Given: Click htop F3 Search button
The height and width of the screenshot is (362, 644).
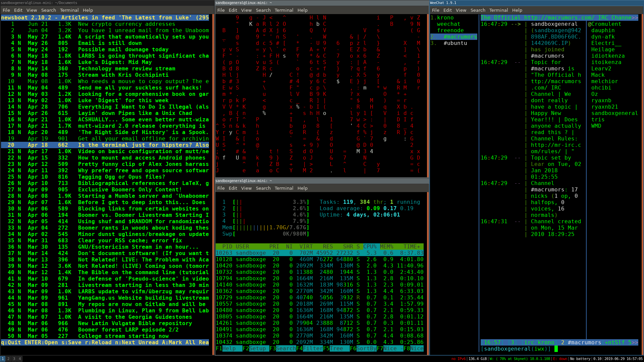Looking at the screenshot, I should click(282, 349).
